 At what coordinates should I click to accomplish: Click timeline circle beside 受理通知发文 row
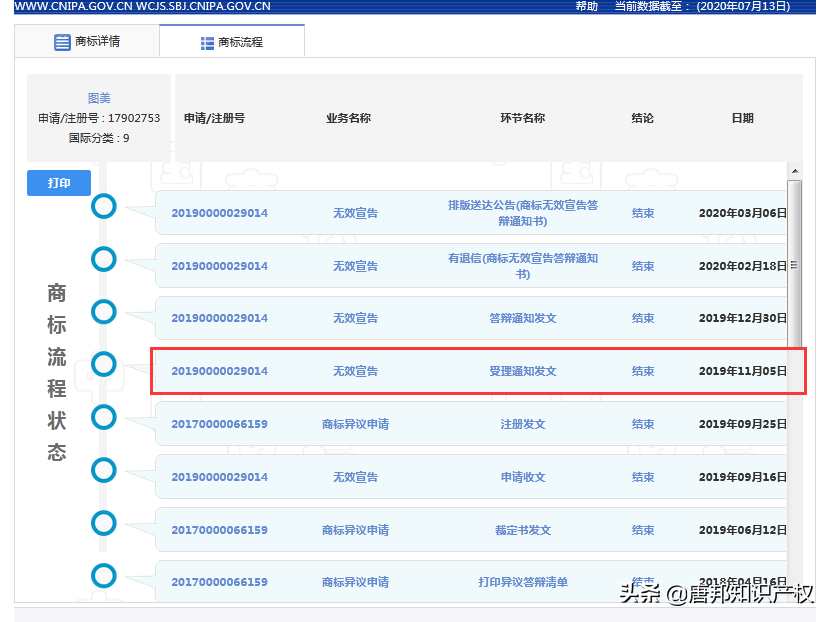pos(104,364)
